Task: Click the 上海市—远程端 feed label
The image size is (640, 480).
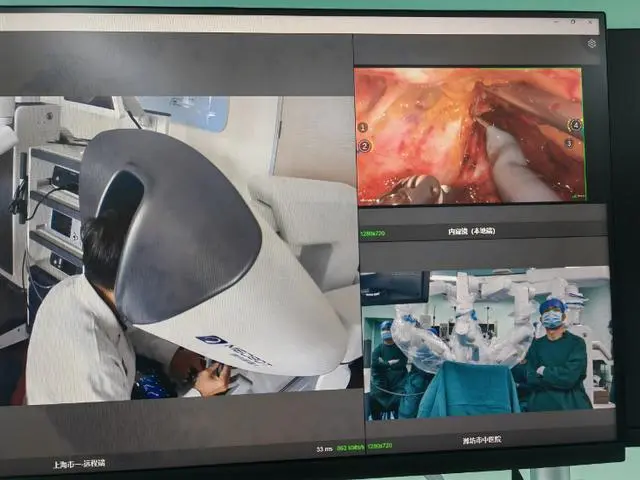Action: [x=79, y=463]
